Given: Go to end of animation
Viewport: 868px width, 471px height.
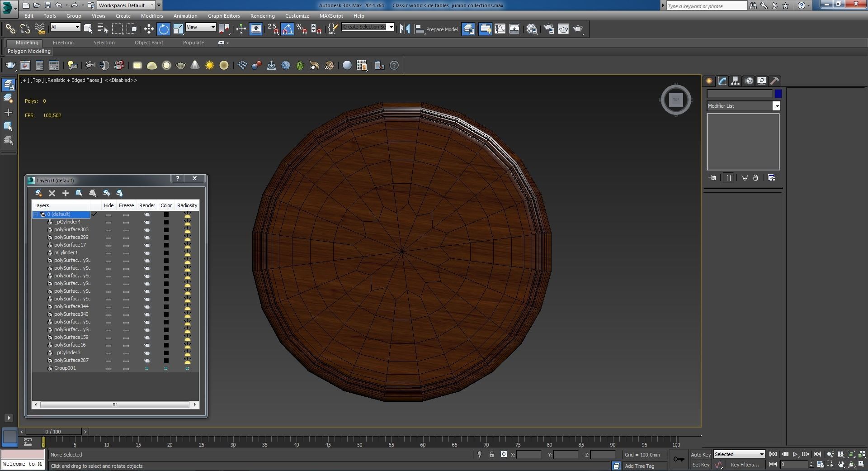Looking at the screenshot, I should coord(817,454).
